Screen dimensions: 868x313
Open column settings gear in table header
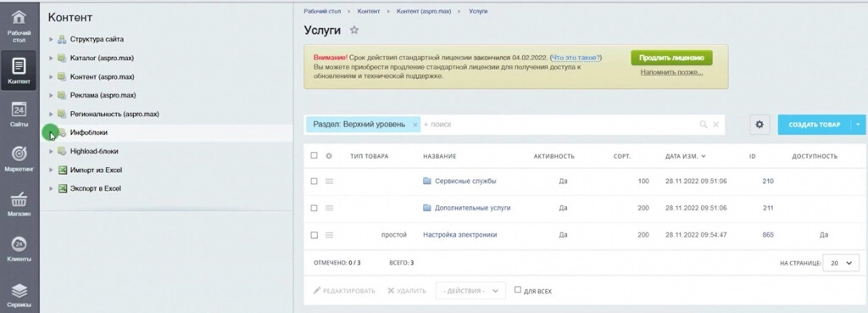pos(329,156)
